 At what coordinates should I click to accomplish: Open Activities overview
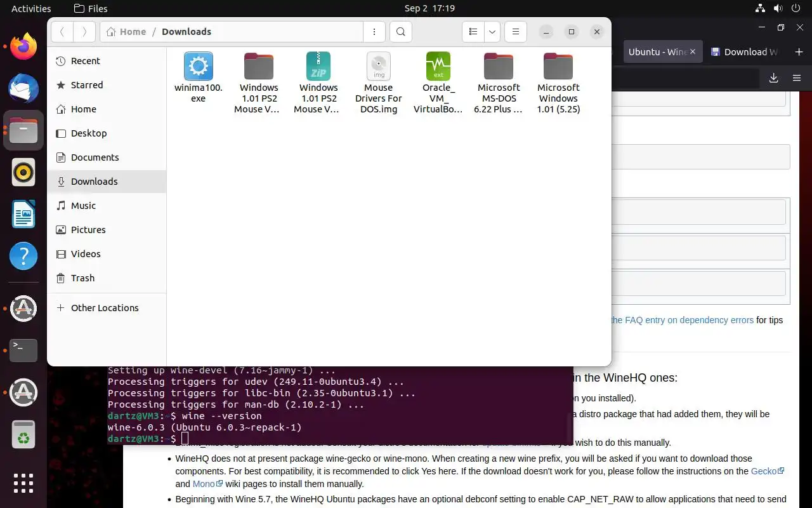(31, 8)
